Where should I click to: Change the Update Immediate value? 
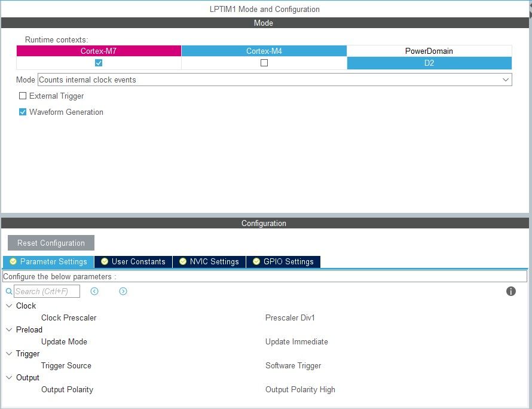[296, 342]
